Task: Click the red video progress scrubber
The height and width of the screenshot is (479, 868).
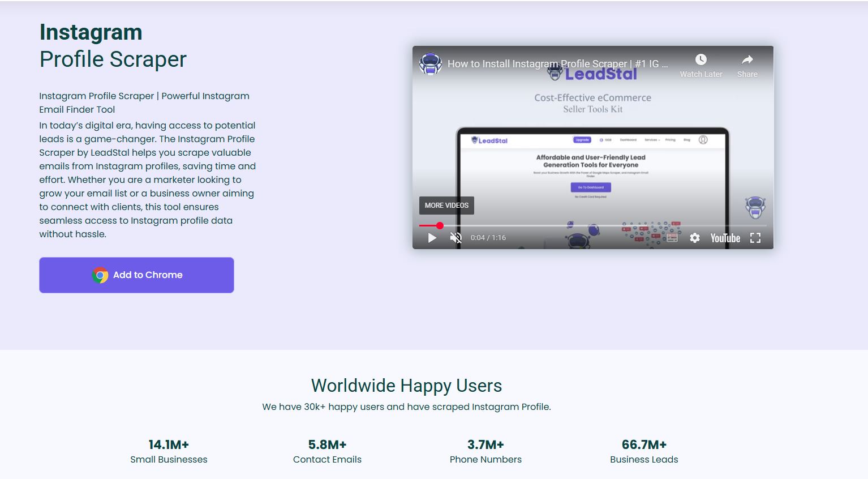Action: click(x=440, y=226)
